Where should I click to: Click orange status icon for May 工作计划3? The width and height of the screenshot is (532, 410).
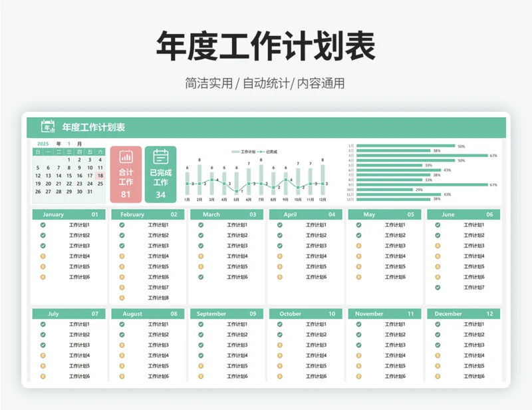(358, 246)
